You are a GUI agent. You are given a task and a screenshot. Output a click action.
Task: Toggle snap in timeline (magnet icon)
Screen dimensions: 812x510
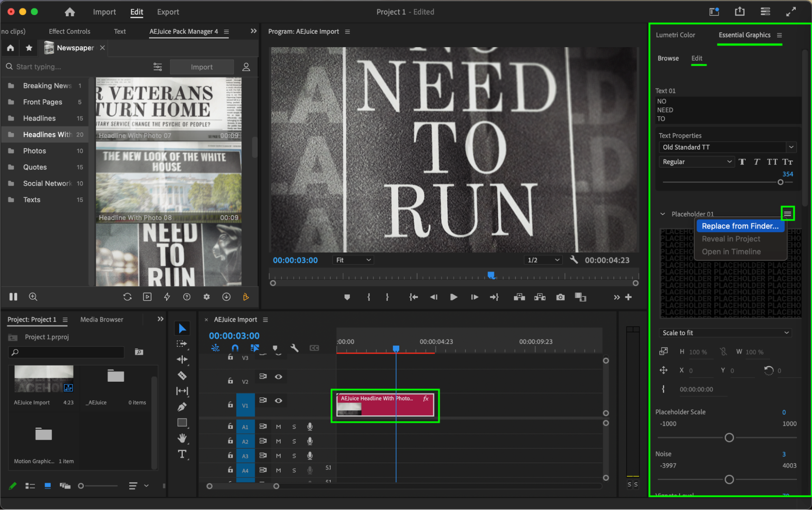(x=235, y=348)
